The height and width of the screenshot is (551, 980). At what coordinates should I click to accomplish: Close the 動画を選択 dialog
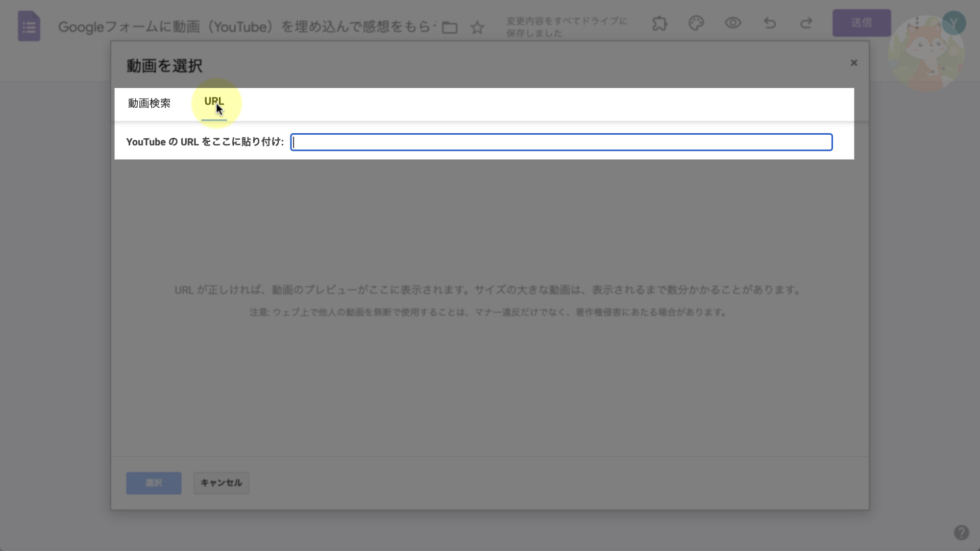[854, 63]
